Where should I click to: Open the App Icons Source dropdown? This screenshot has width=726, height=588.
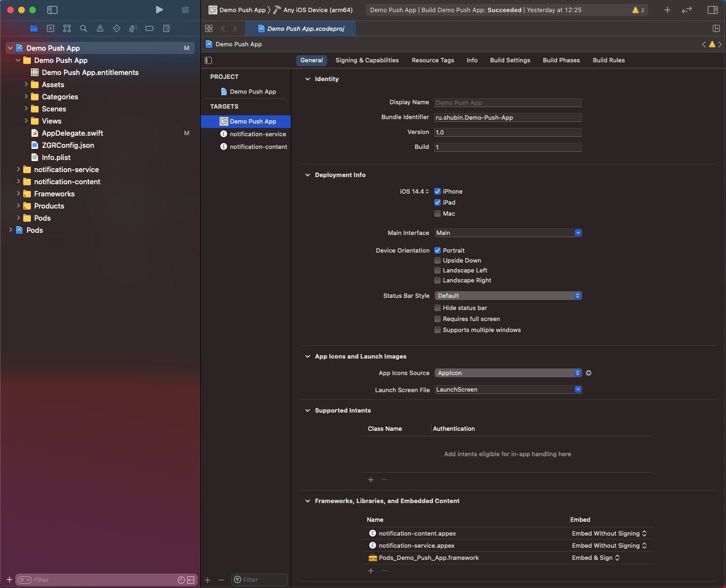[508, 373]
